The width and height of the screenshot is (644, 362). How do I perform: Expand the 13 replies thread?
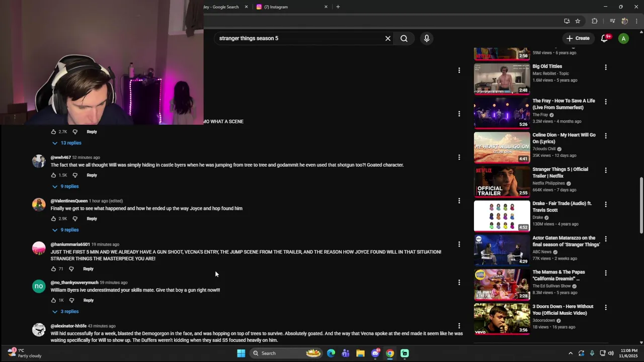(67, 143)
